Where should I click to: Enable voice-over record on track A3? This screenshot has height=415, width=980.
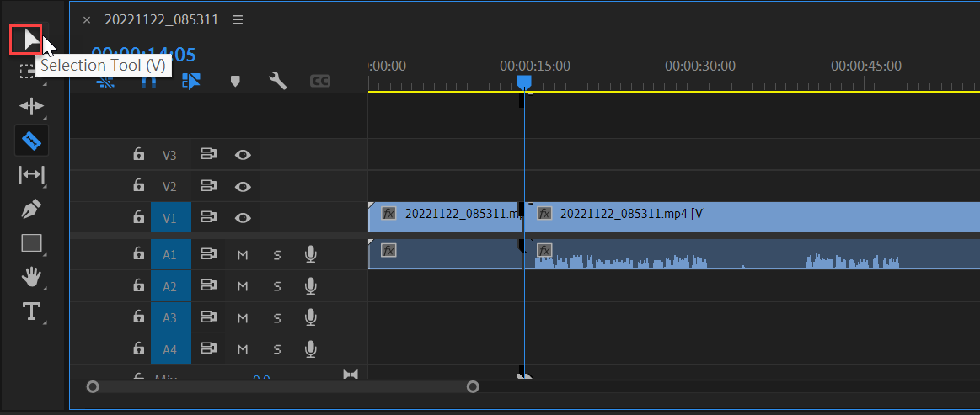pyautogui.click(x=311, y=317)
